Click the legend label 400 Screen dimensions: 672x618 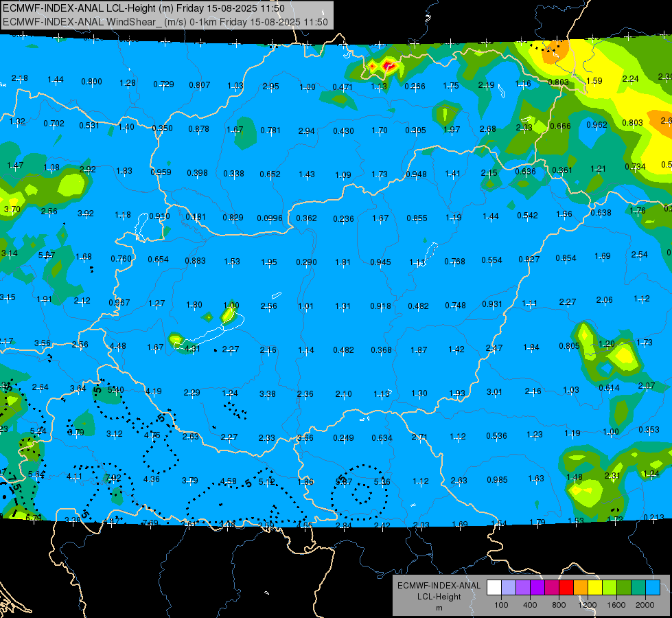(530, 605)
